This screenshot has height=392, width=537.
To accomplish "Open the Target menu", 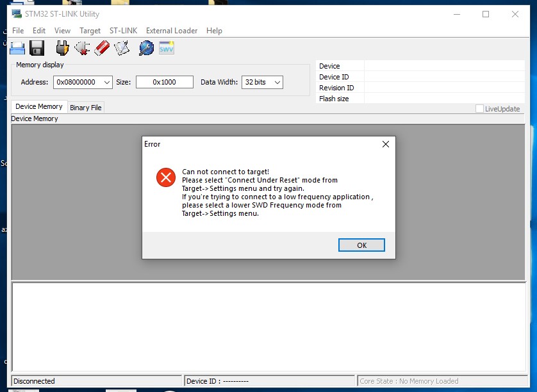I will coord(90,31).
